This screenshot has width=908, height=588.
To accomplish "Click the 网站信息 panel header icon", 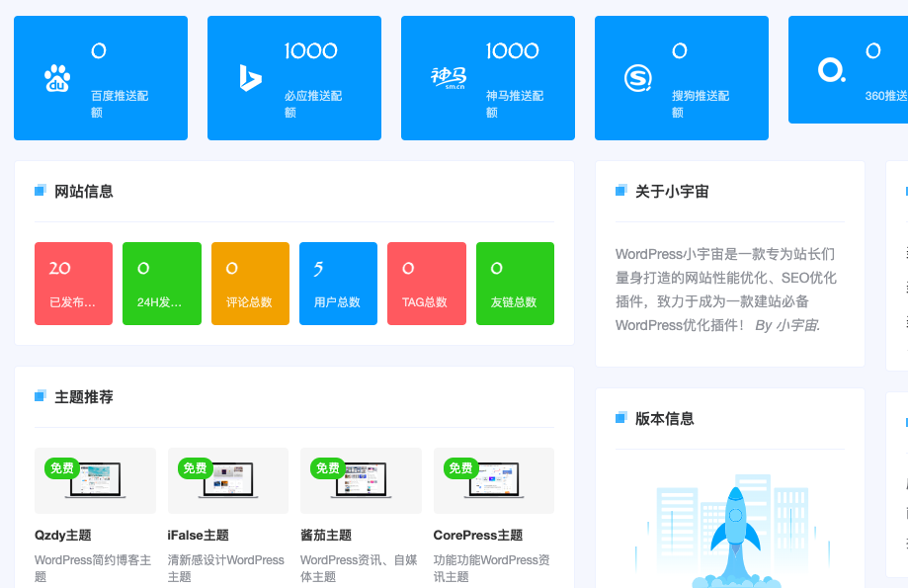I will (40, 190).
